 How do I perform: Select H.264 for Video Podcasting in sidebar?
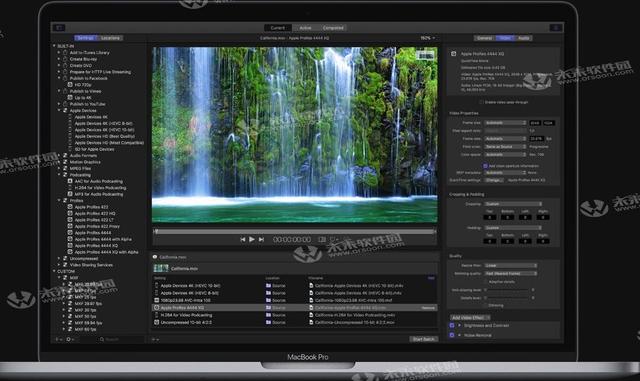(100, 188)
